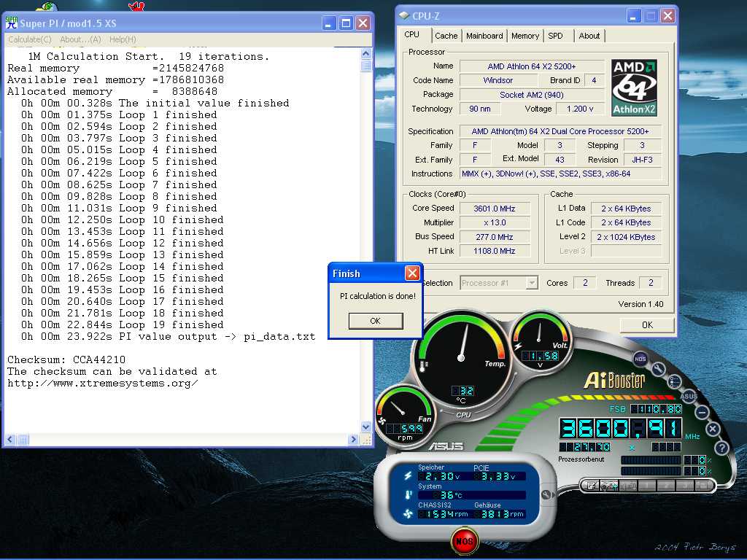
Task: Close AI Booster with the round X icon
Action: coord(713,429)
